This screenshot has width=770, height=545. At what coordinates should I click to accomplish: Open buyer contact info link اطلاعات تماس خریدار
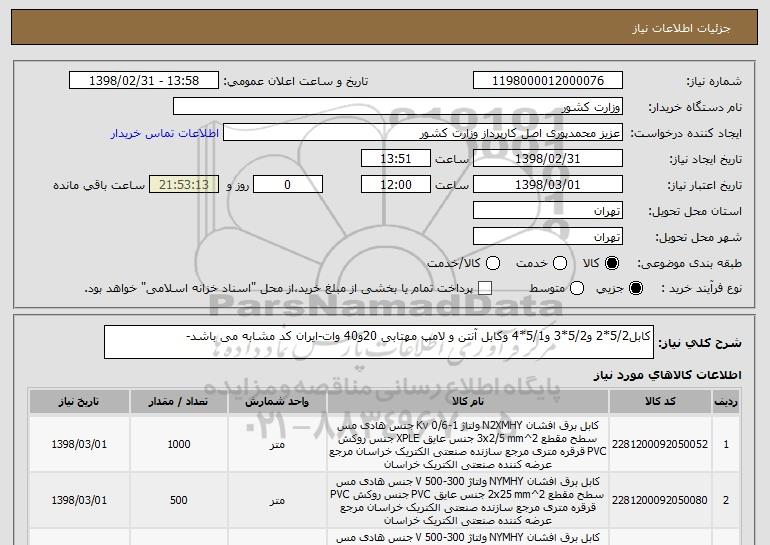point(165,134)
